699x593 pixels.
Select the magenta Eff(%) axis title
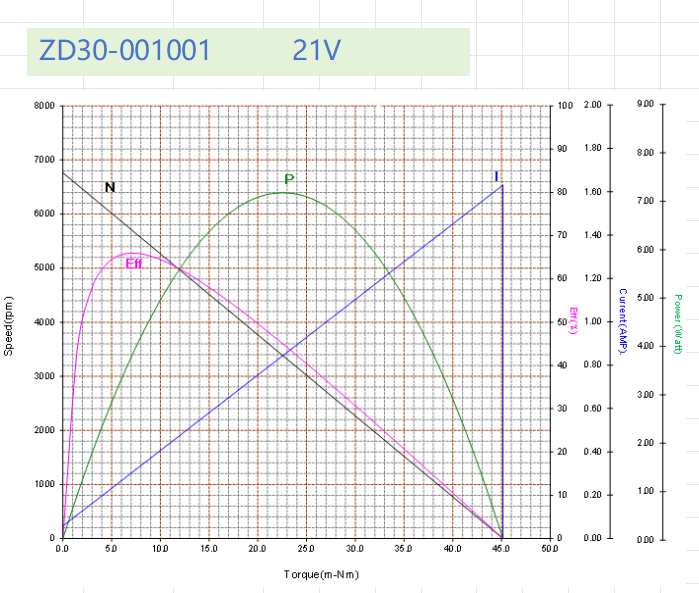click(x=574, y=321)
